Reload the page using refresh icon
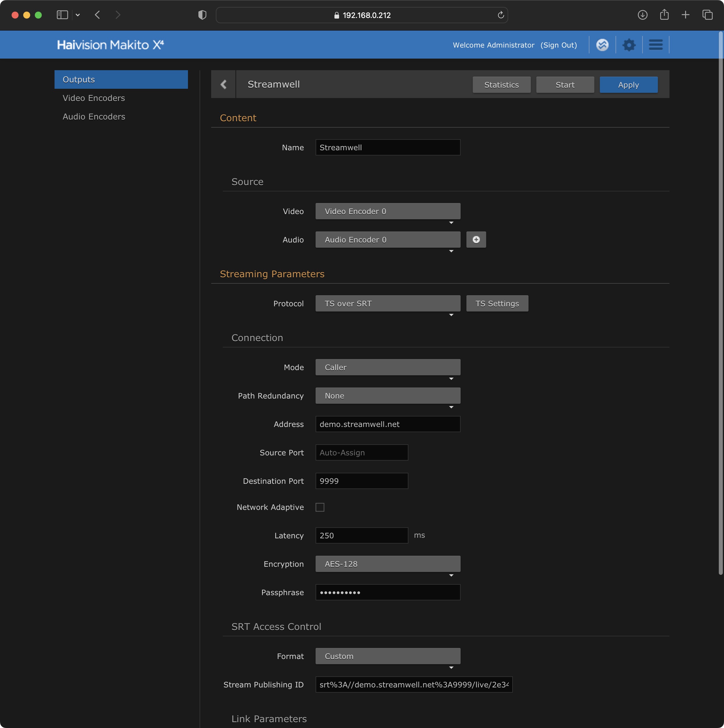The width and height of the screenshot is (724, 728). click(501, 15)
